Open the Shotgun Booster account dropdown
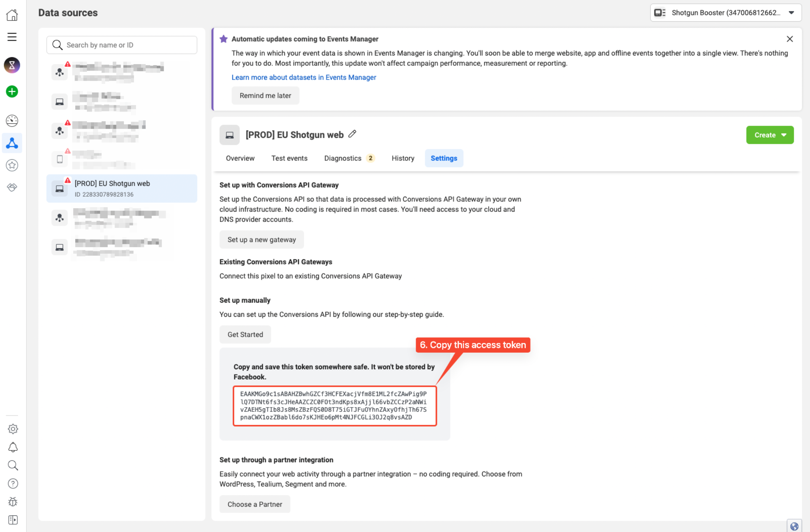Image resolution: width=810 pixels, height=532 pixels. (x=726, y=13)
